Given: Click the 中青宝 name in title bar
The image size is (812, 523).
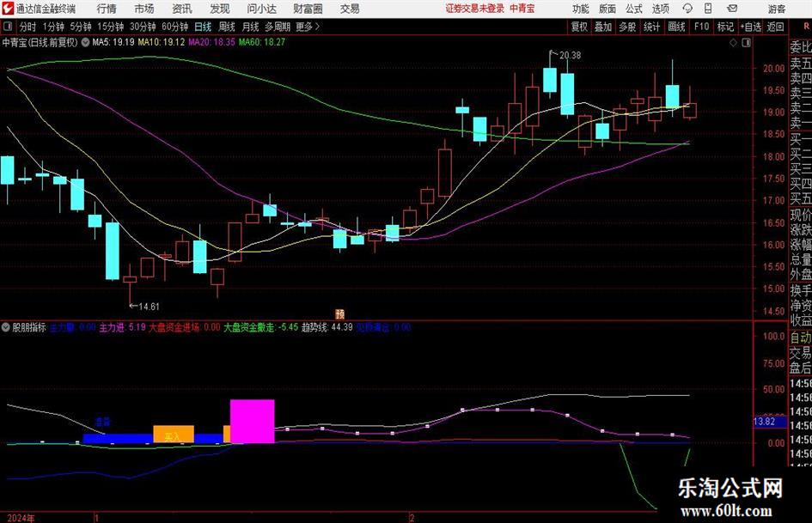Looking at the screenshot, I should tap(522, 9).
